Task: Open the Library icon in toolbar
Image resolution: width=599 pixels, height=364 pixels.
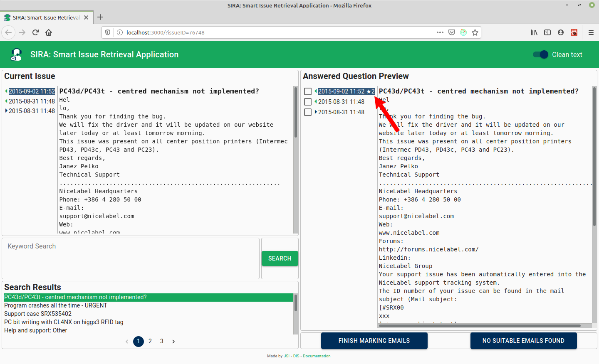Action: tap(534, 32)
